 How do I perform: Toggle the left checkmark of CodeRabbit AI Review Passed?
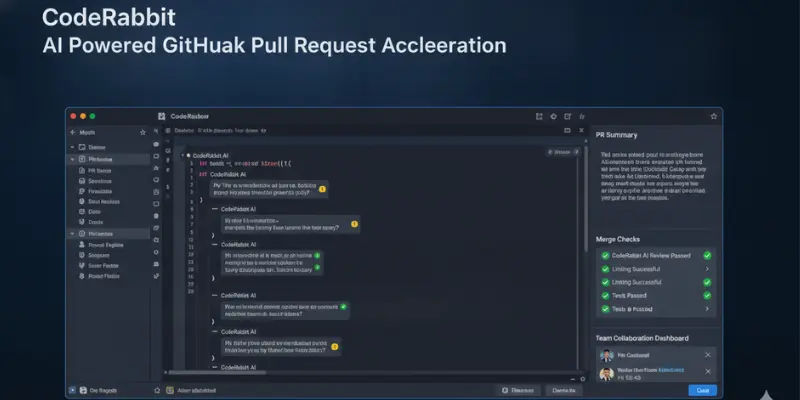605,256
